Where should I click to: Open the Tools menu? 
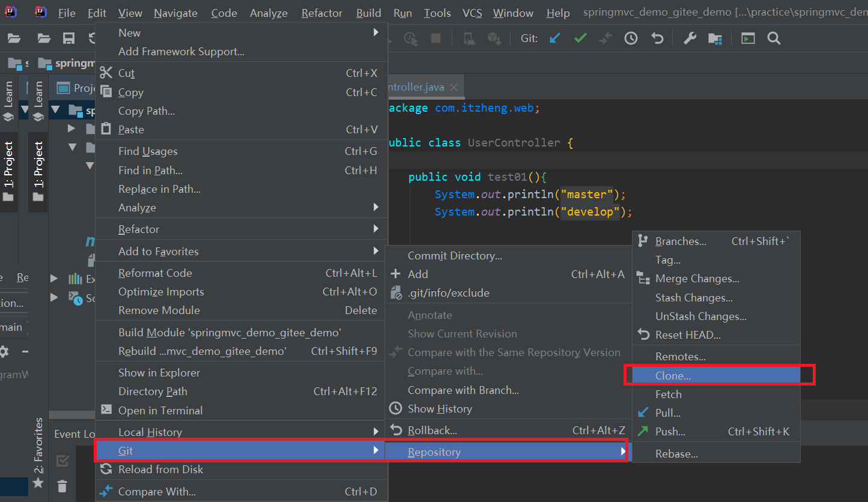437,13
